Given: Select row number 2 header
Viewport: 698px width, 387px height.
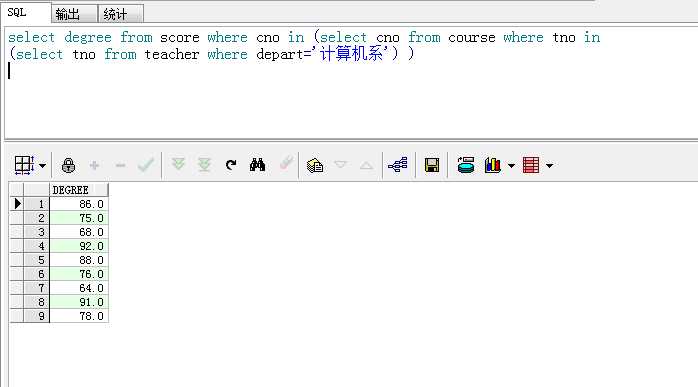Looking at the screenshot, I should point(36,218).
